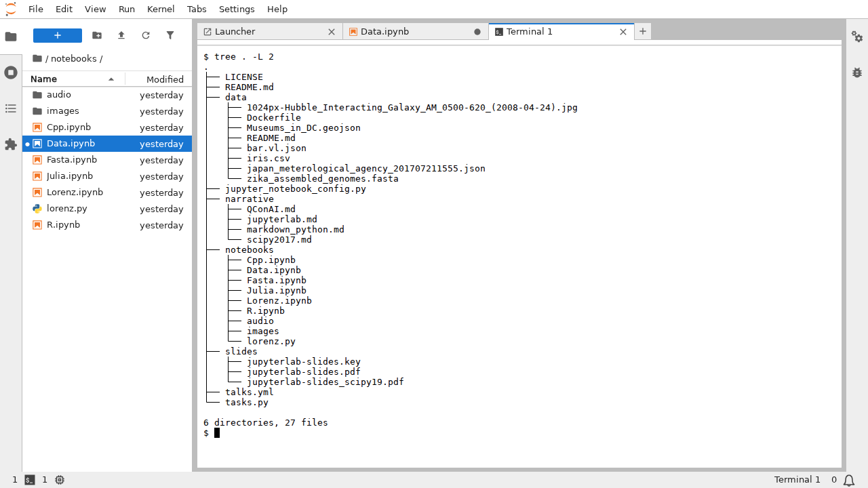This screenshot has width=868, height=488.
Task: Close the Terminal 1 tab
Action: click(623, 32)
